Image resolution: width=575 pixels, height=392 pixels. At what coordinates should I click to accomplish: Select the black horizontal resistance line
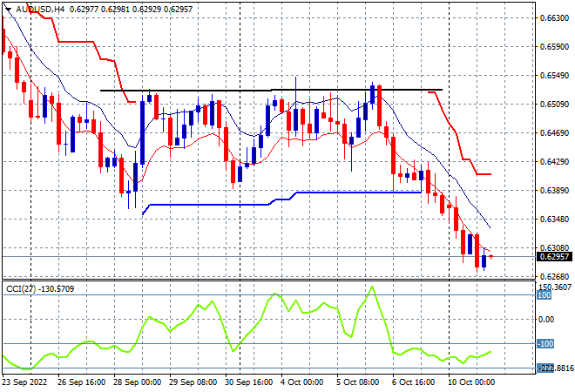[271, 90]
